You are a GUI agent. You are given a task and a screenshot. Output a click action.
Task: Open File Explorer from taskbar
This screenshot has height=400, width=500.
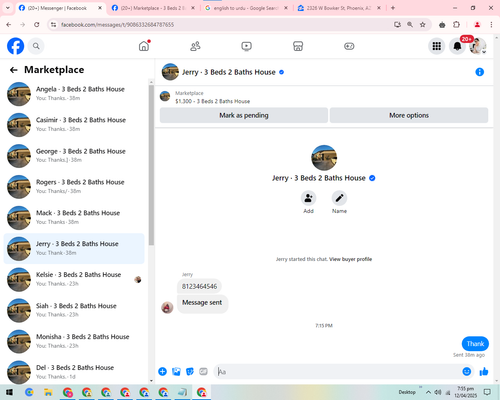(x=48, y=392)
